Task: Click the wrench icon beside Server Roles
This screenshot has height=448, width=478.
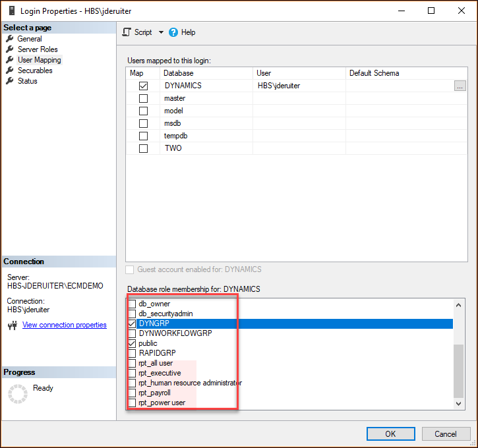Action: point(10,49)
